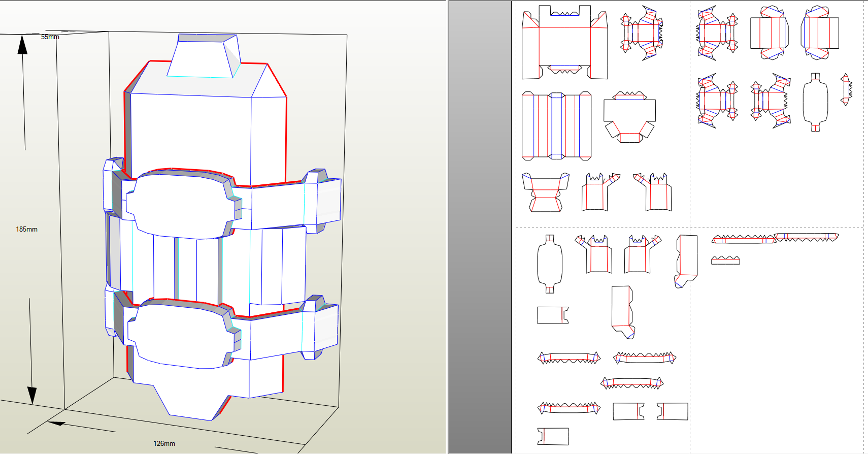Select the largest unfolded body piece on first page
The width and height of the screenshot is (868, 454).
coord(564,43)
